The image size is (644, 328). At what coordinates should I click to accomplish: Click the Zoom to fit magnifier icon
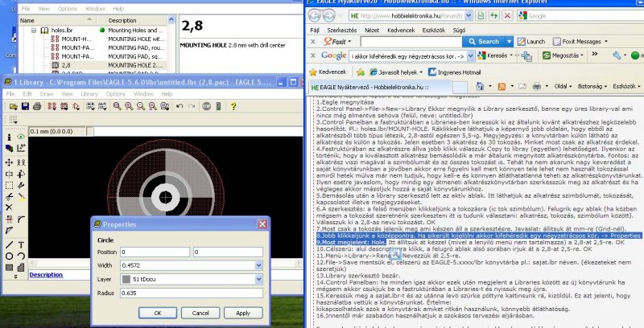coord(117,107)
